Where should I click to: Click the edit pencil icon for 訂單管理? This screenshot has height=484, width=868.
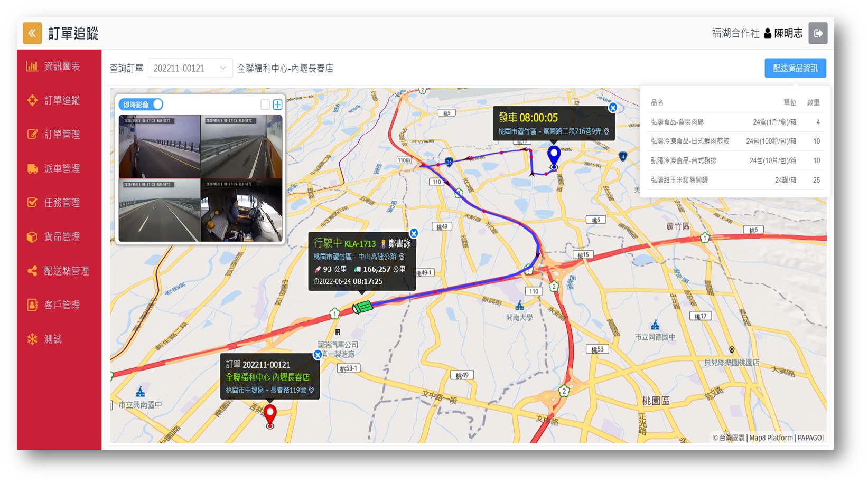pos(32,134)
